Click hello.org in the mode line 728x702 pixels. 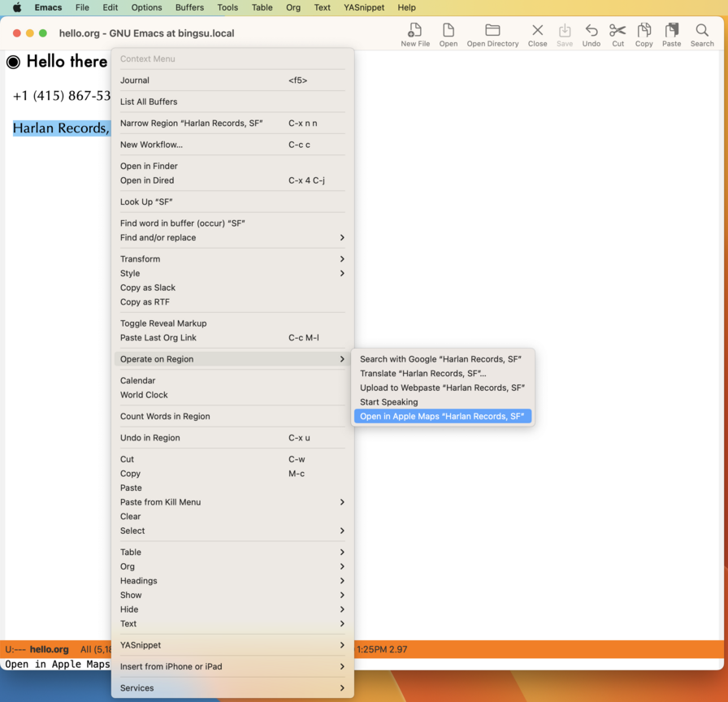pyautogui.click(x=50, y=649)
